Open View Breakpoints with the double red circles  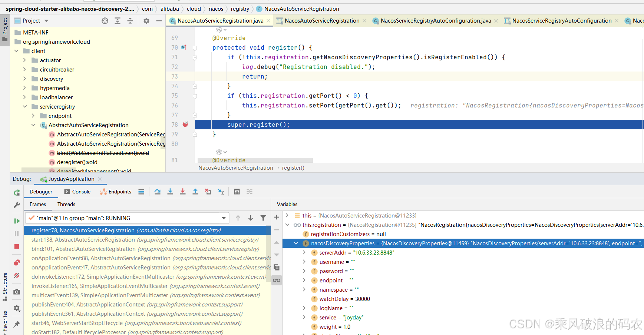[x=17, y=263]
